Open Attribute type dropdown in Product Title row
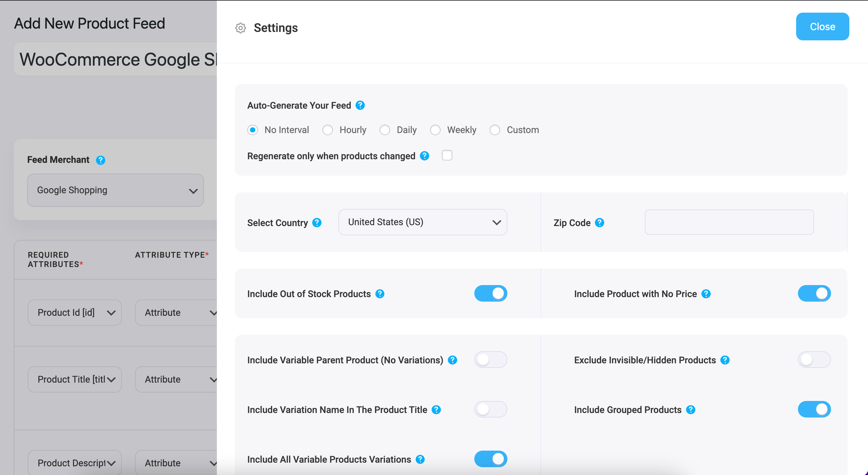 click(176, 379)
